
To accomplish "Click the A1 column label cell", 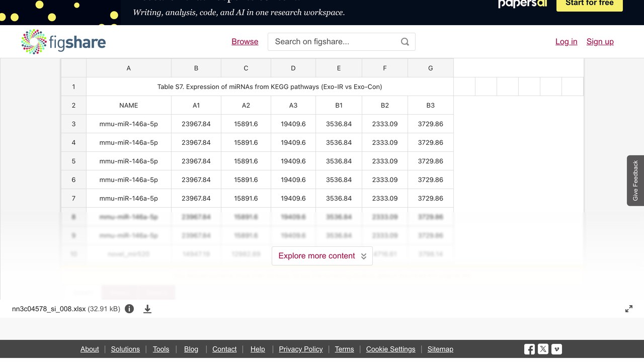I will click(196, 105).
